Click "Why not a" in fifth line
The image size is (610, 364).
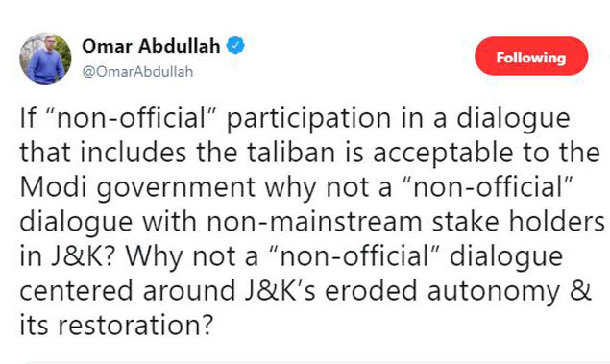pyautogui.click(x=192, y=256)
